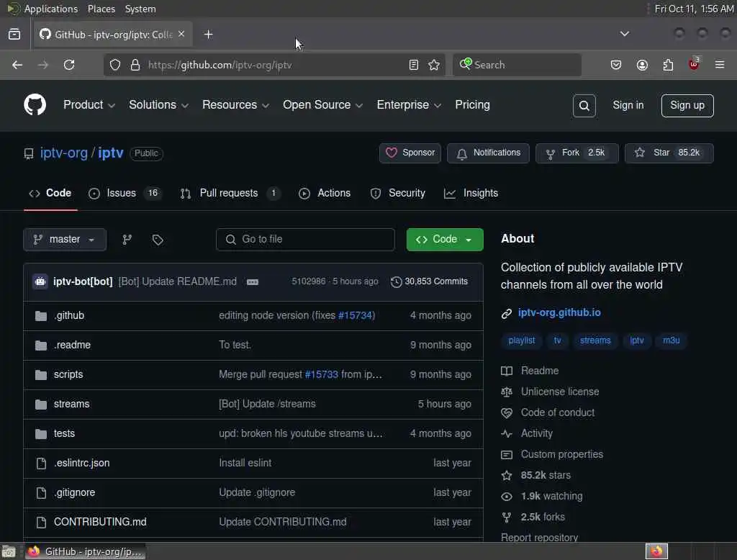737x560 pixels.
Task: Open the iptv-org.github.io link
Action: 559,312
